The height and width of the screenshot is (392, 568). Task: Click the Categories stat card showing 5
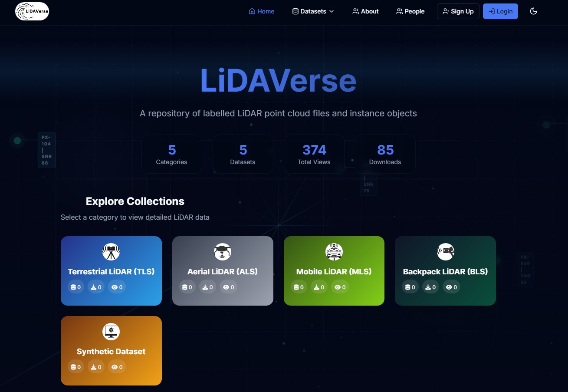(172, 154)
